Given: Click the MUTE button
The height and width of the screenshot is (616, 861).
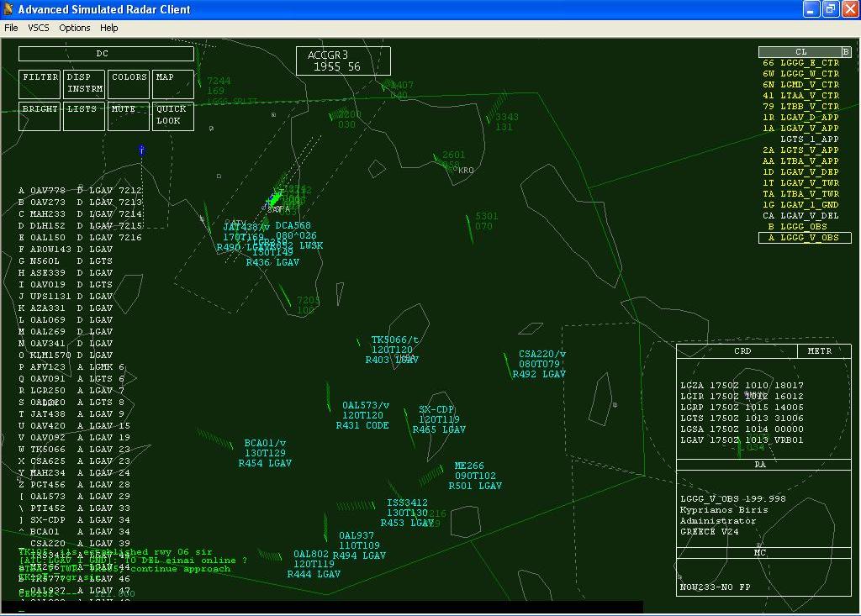Looking at the screenshot, I should pos(129,116).
